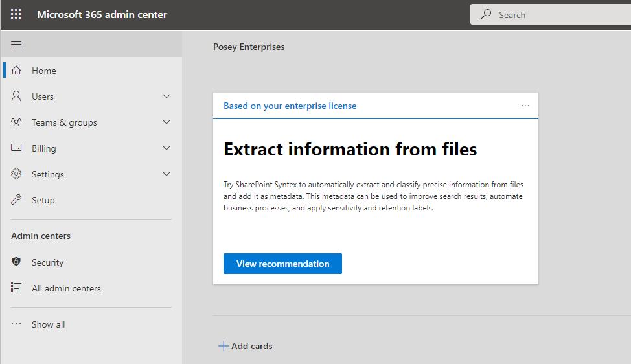This screenshot has height=364, width=631.
Task: Click the Setup wrench icon
Action: 16,199
